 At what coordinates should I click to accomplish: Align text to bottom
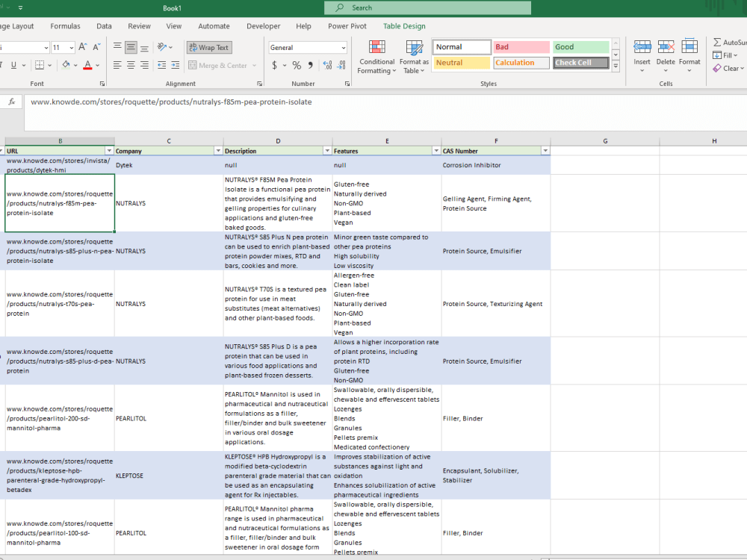click(144, 47)
